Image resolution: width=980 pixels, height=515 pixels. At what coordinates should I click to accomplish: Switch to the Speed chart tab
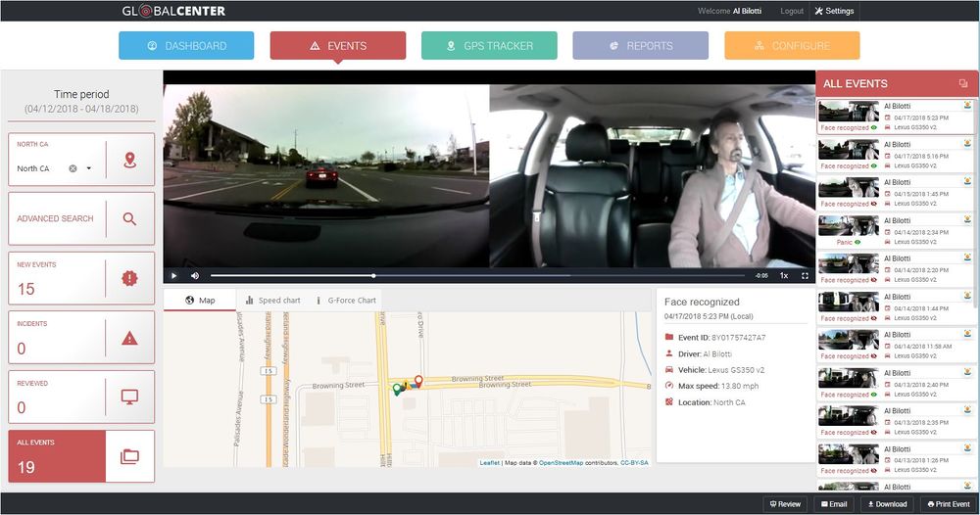point(273,301)
